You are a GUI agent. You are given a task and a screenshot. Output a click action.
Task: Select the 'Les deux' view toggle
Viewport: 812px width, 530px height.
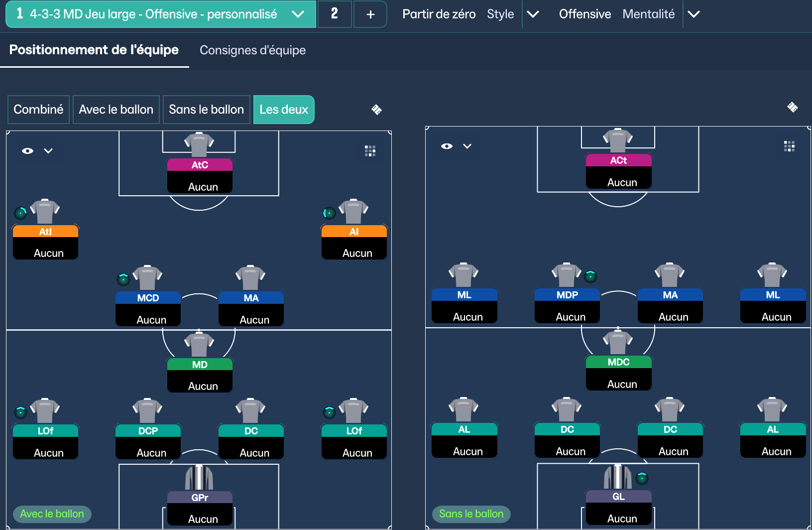[x=284, y=110]
